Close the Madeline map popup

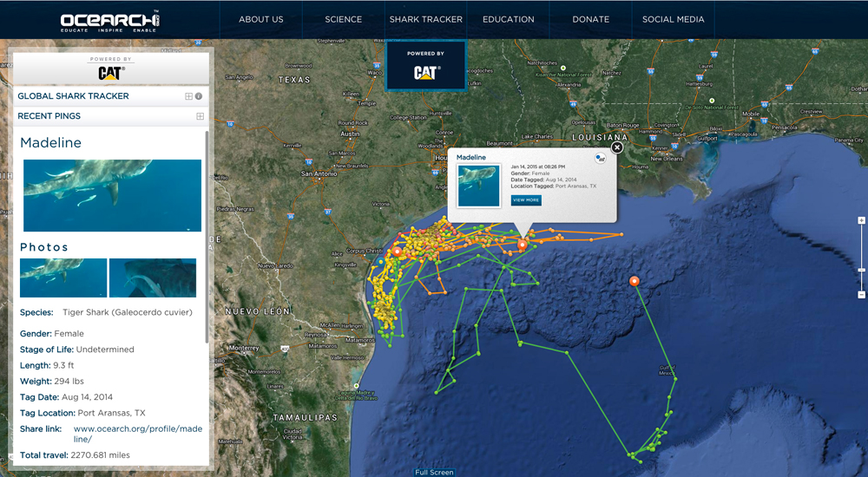pos(616,147)
